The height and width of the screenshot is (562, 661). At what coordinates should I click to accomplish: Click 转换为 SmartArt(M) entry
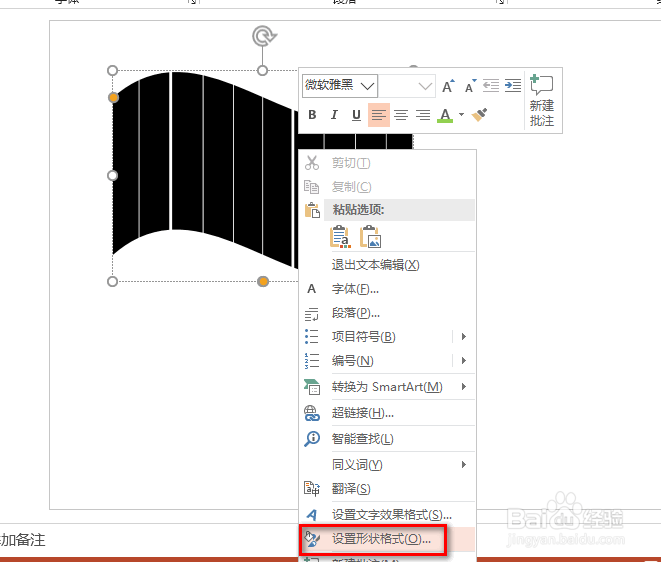click(x=387, y=387)
